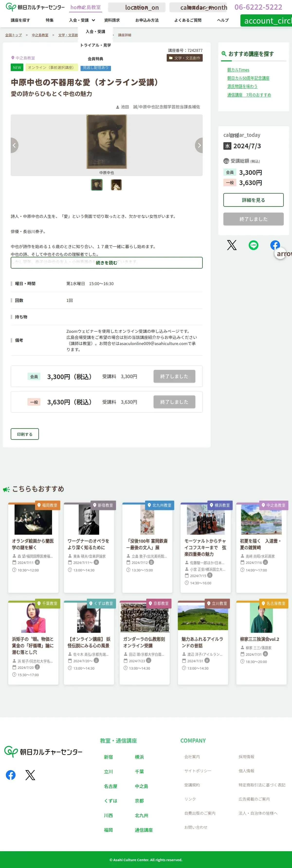This screenshot has width=292, height=868.
Task: Open 妖怪伝説にみる心の風景 card
Action: 89,643
